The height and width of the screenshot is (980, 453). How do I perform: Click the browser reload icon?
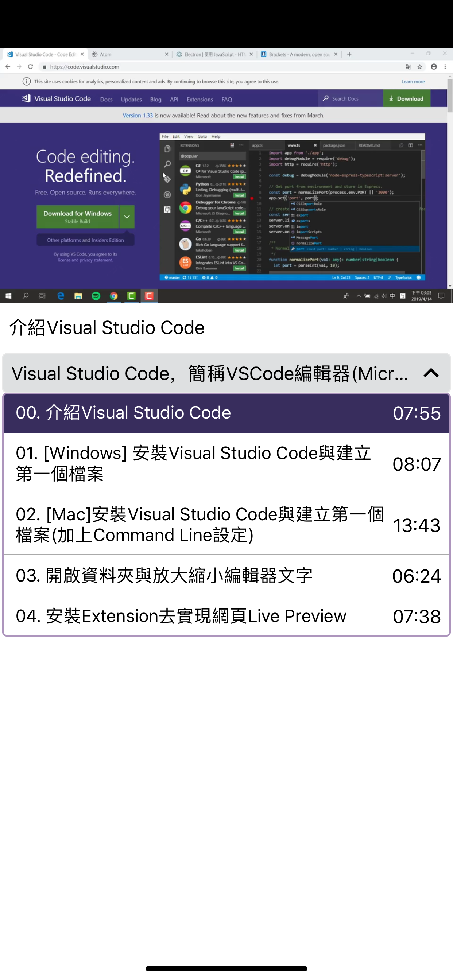click(30, 67)
